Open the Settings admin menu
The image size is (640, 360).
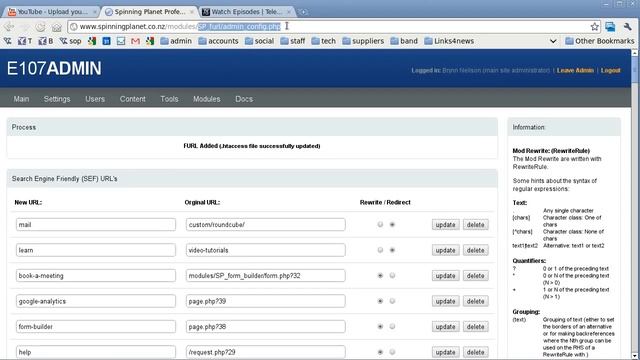click(57, 99)
